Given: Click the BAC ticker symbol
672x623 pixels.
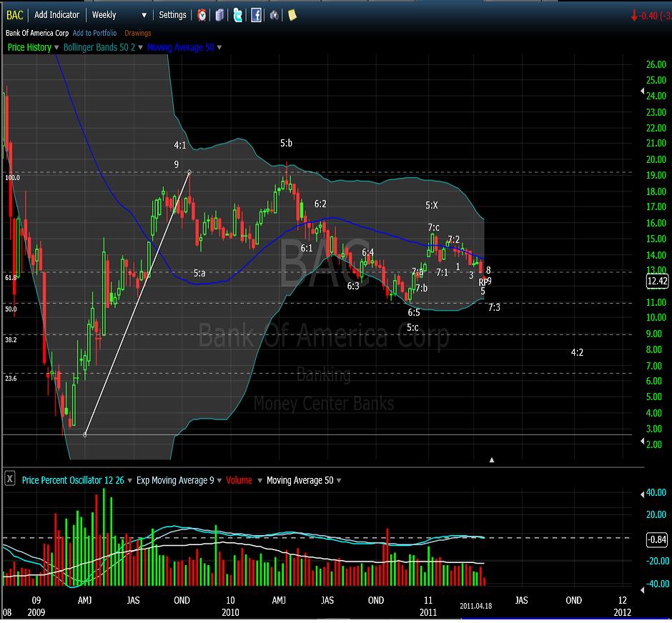Looking at the screenshot, I should [14, 16].
